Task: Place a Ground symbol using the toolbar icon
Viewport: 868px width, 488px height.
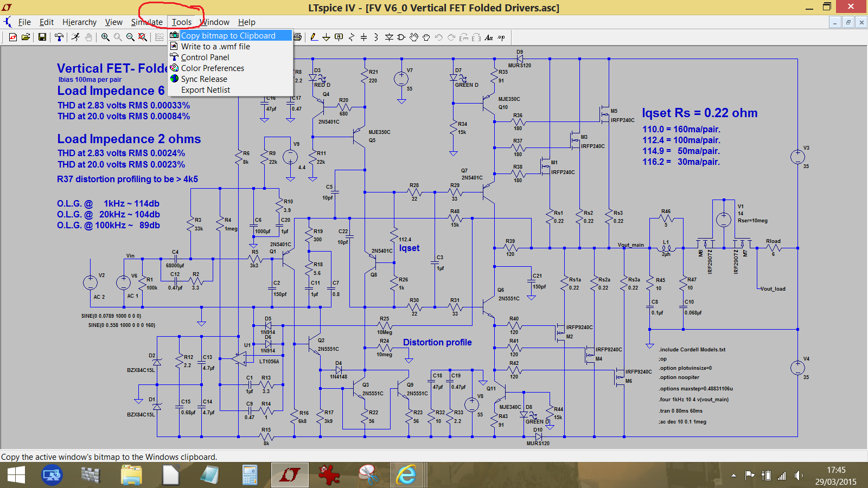Action: pos(326,37)
